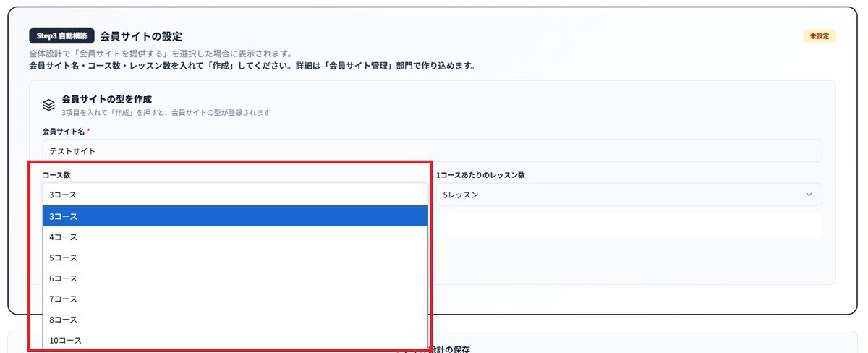The height and width of the screenshot is (353, 868).
Task: Select 8コース from the options
Action: point(235,319)
